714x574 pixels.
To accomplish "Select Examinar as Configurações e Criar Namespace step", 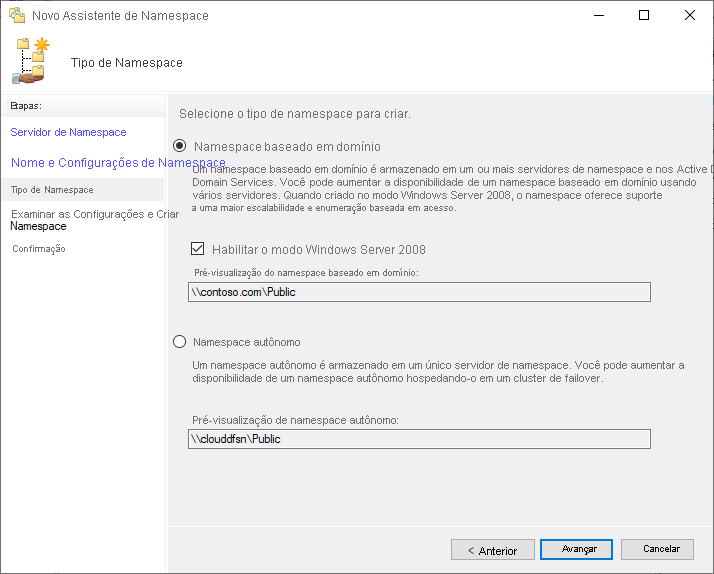I will tap(95, 220).
